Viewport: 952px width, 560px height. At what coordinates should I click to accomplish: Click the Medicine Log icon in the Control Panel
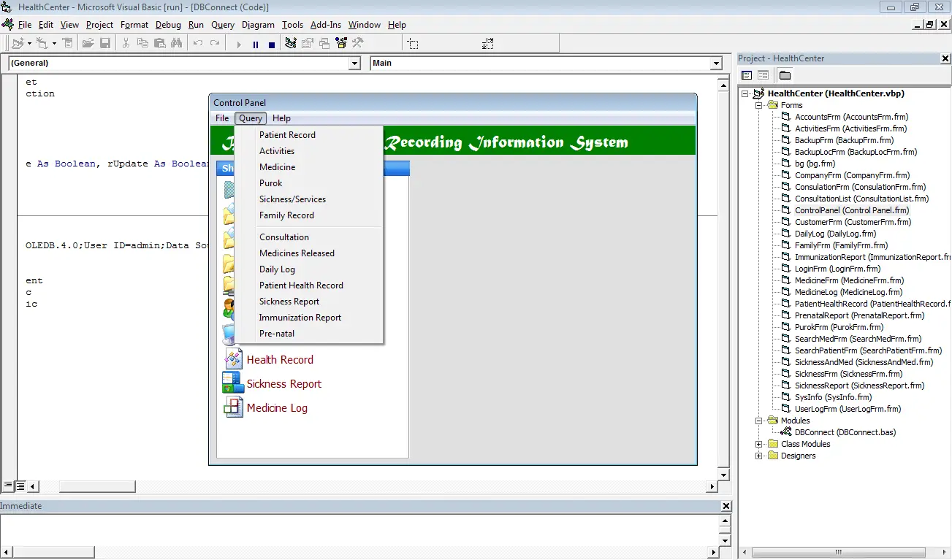(233, 407)
